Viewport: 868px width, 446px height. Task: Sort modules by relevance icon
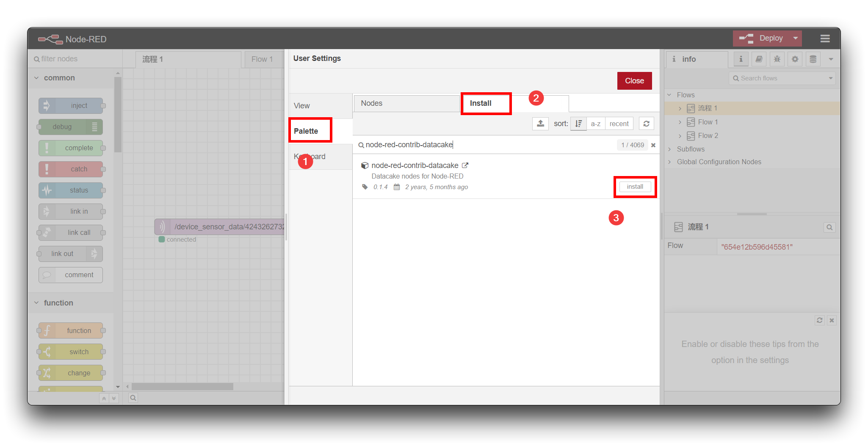pyautogui.click(x=578, y=124)
